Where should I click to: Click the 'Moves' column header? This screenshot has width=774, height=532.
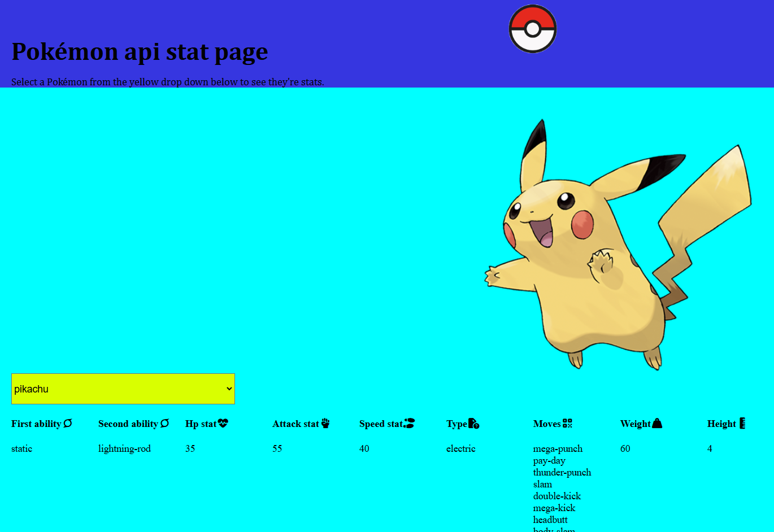click(547, 424)
